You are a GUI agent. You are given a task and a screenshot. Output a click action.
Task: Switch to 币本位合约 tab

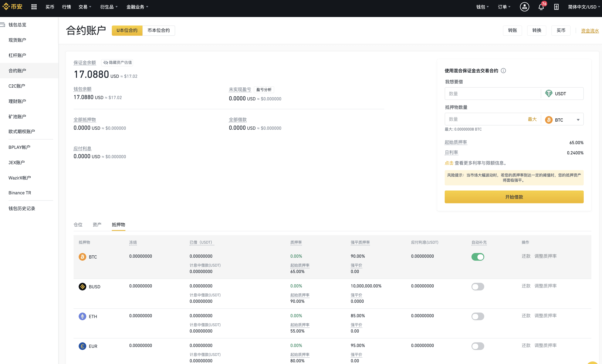(159, 31)
